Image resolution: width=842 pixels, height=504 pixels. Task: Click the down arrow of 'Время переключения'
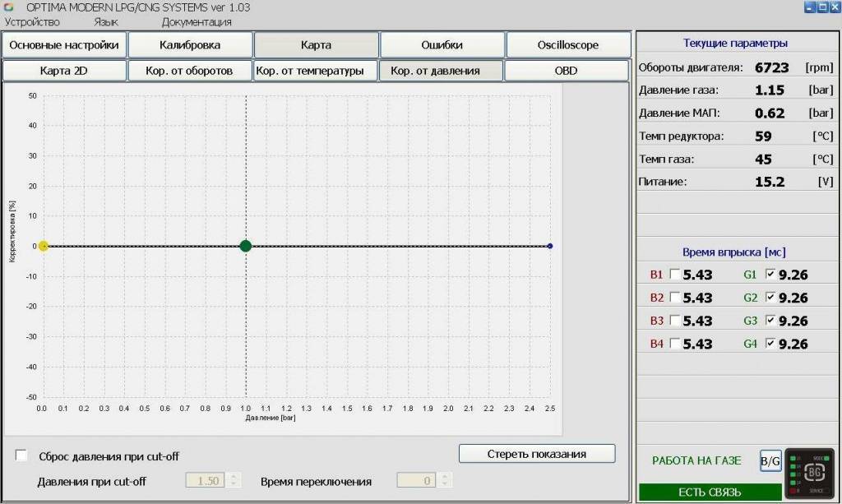coord(443,483)
